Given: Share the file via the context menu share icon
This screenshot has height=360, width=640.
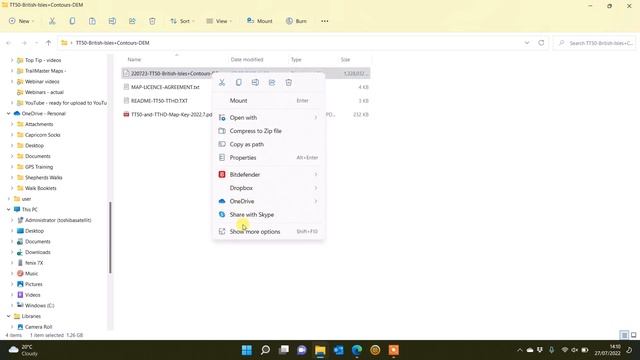Looking at the screenshot, I should click(x=272, y=82).
